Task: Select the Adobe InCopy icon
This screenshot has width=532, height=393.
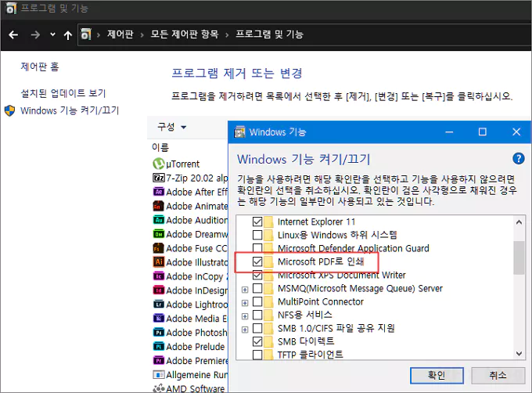Action: click(x=159, y=276)
